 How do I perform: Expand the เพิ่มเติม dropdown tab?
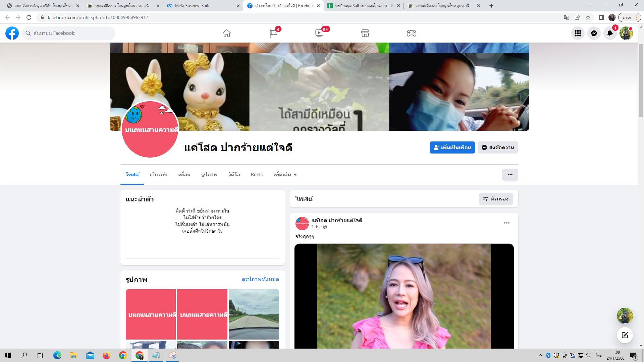tap(285, 175)
